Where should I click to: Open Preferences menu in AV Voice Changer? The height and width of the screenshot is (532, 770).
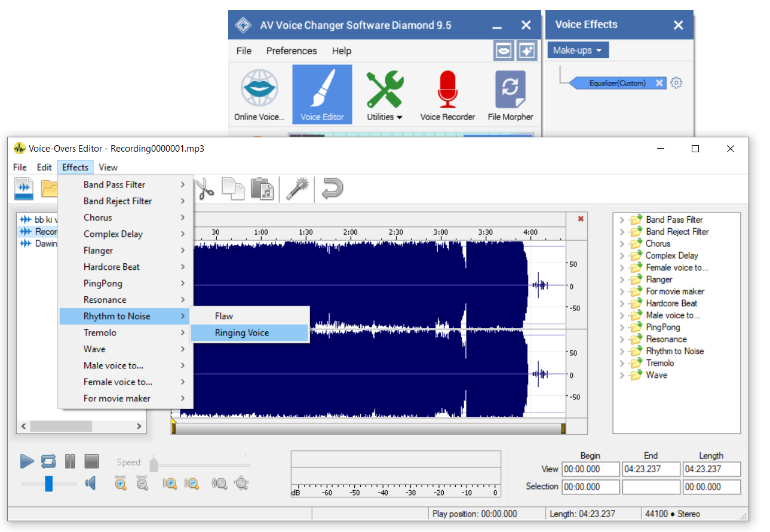tap(292, 51)
